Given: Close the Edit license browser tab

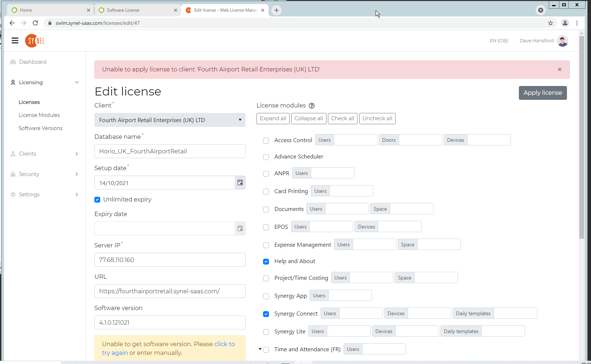Looking at the screenshot, I should [x=263, y=10].
